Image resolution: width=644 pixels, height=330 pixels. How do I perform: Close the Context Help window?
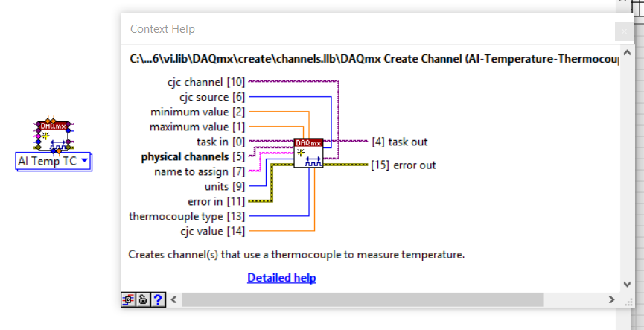[x=624, y=31]
